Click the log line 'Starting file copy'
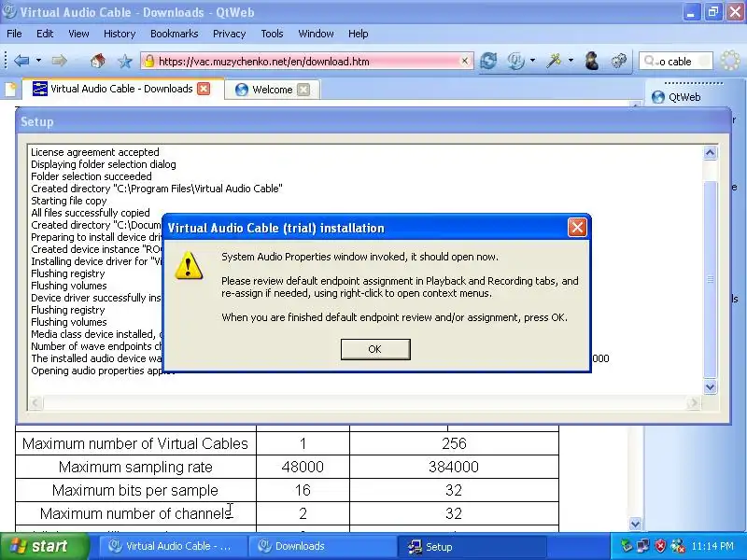 click(68, 201)
